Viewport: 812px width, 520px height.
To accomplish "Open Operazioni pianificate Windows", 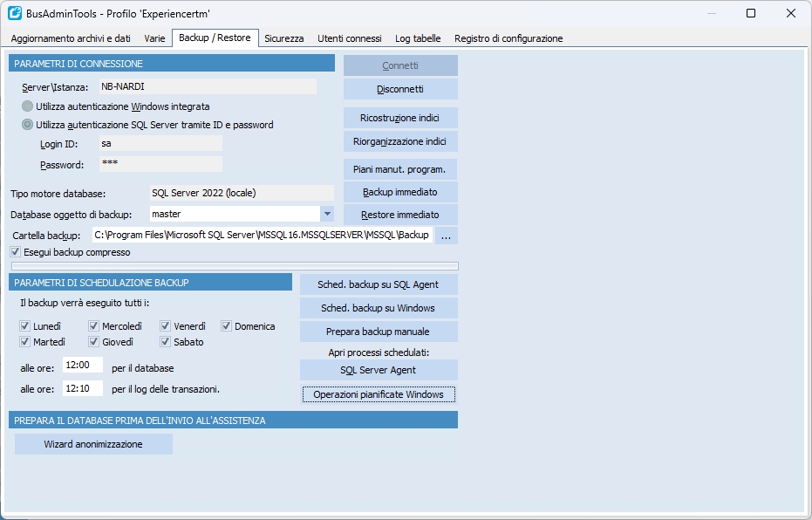I will coord(379,394).
